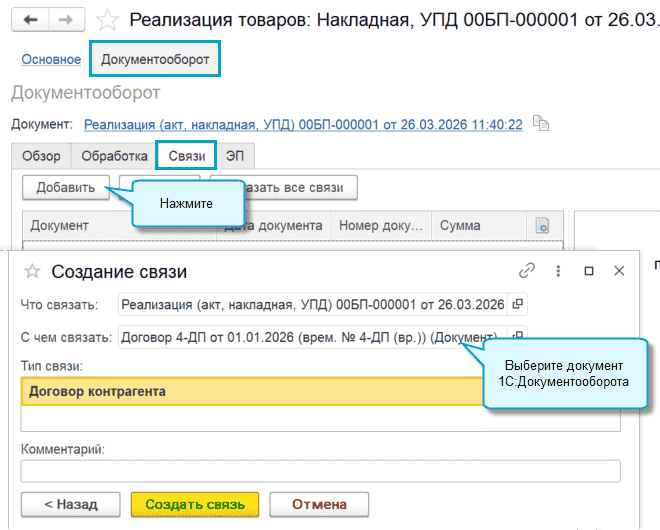The image size is (660, 530).
Task: Open the Обзор tab
Action: coord(41,156)
